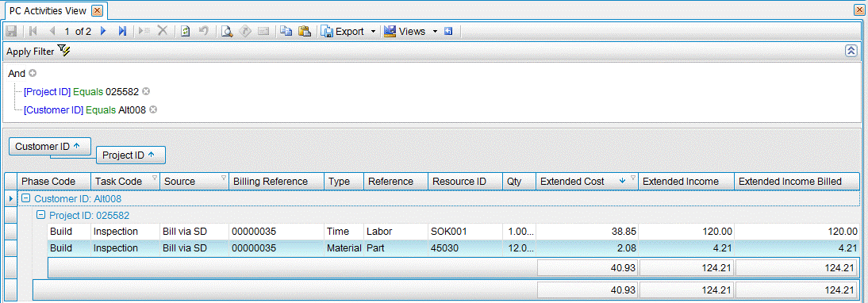Image resolution: width=868 pixels, height=303 pixels.
Task: Click the 38.85 extended cost cell
Action: [x=587, y=232]
